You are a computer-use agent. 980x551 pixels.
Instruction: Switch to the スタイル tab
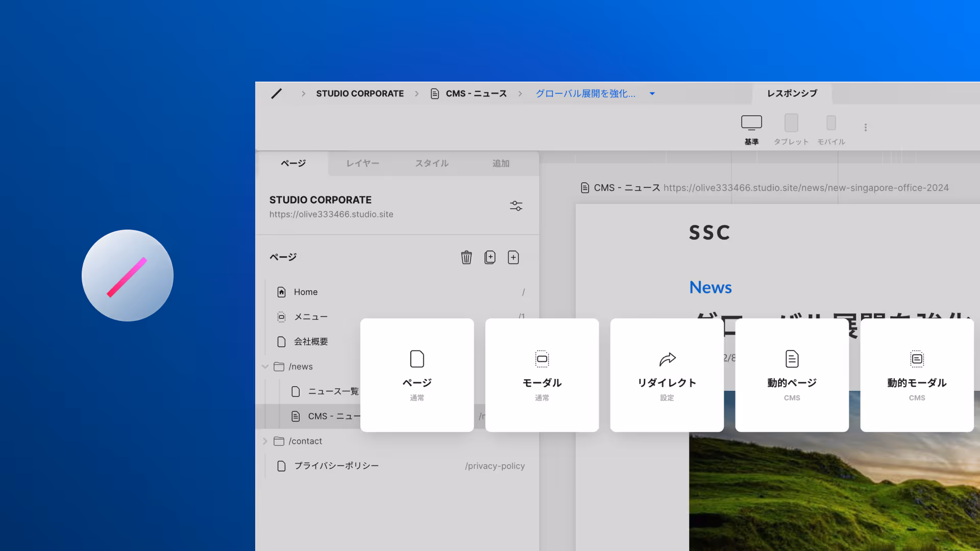[432, 163]
